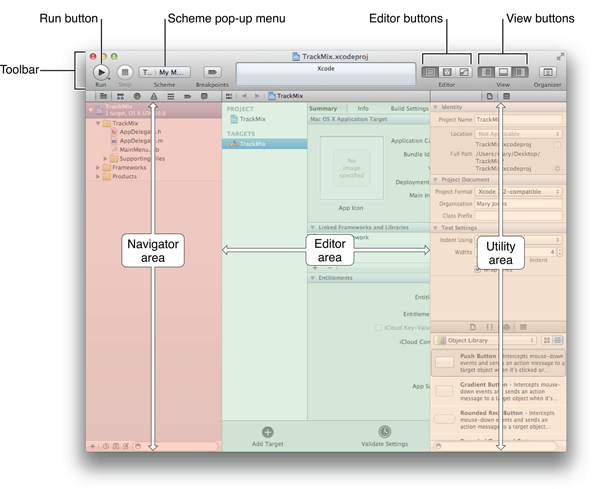Select the Assistant editor button
The width and height of the screenshot is (592, 489).
pos(447,72)
